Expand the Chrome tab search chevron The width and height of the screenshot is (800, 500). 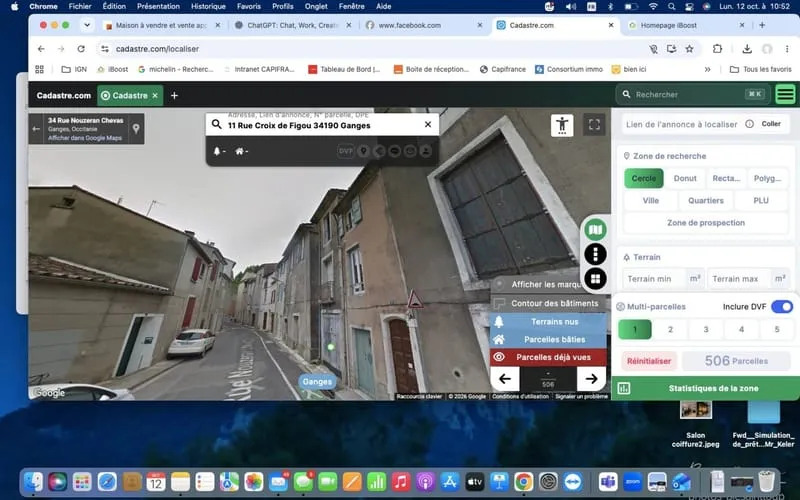coord(87,25)
